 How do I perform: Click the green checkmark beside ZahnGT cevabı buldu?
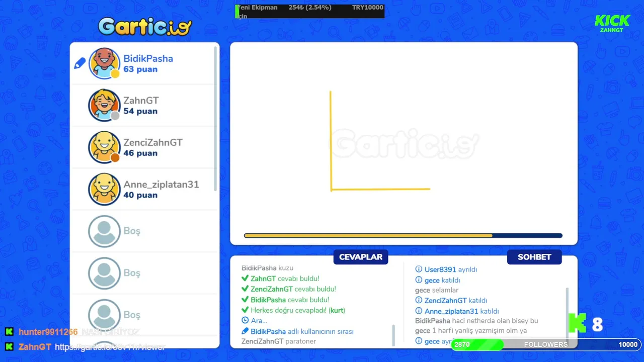pyautogui.click(x=245, y=279)
